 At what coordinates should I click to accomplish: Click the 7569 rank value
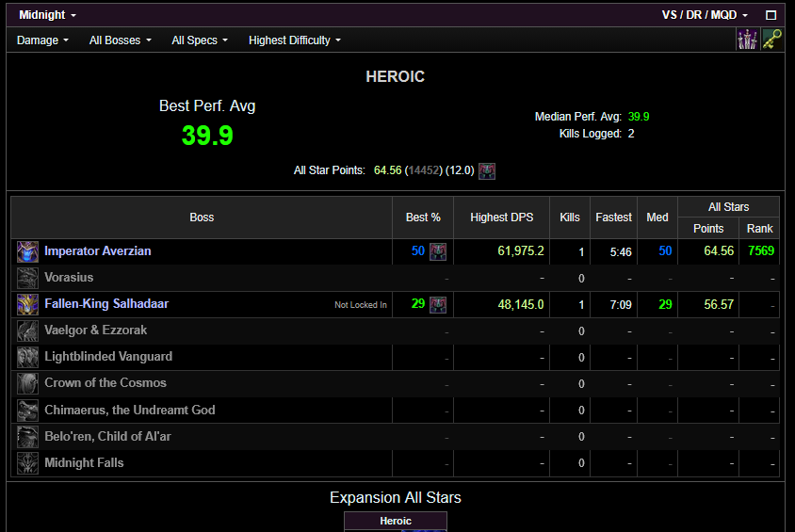click(761, 250)
